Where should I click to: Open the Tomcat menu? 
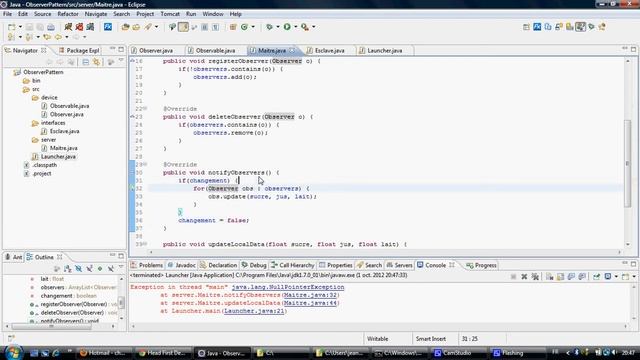(170, 14)
